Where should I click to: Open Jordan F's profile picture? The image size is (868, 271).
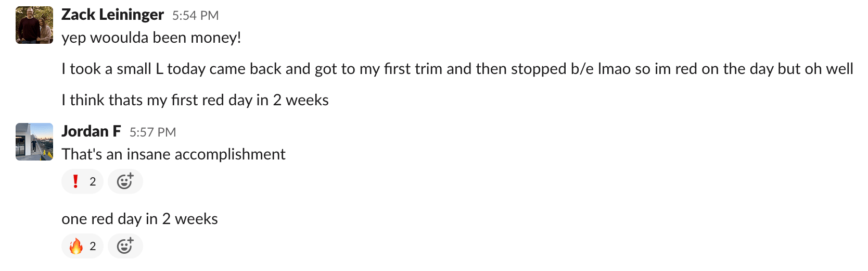34,142
